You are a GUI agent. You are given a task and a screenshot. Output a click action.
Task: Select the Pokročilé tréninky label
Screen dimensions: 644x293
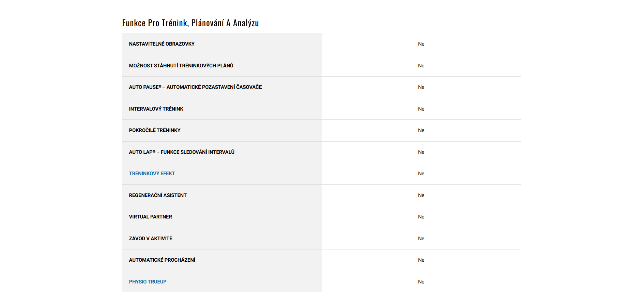(x=155, y=130)
